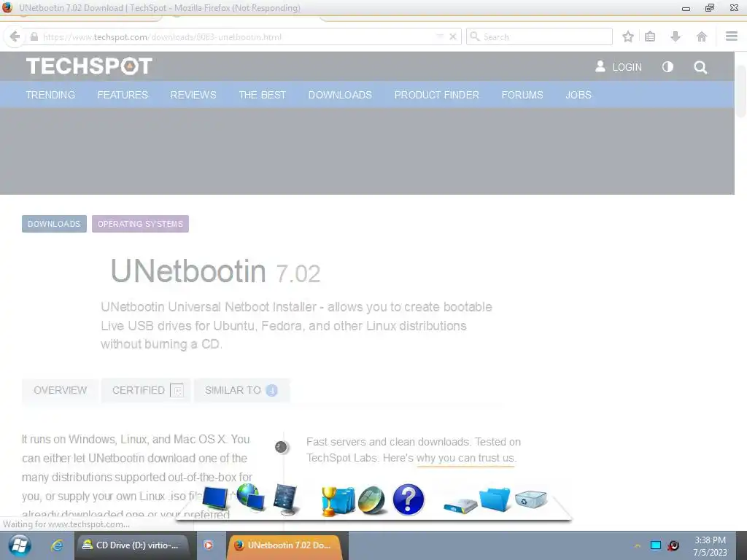Click the blue monitor icon in the dock

(215, 499)
